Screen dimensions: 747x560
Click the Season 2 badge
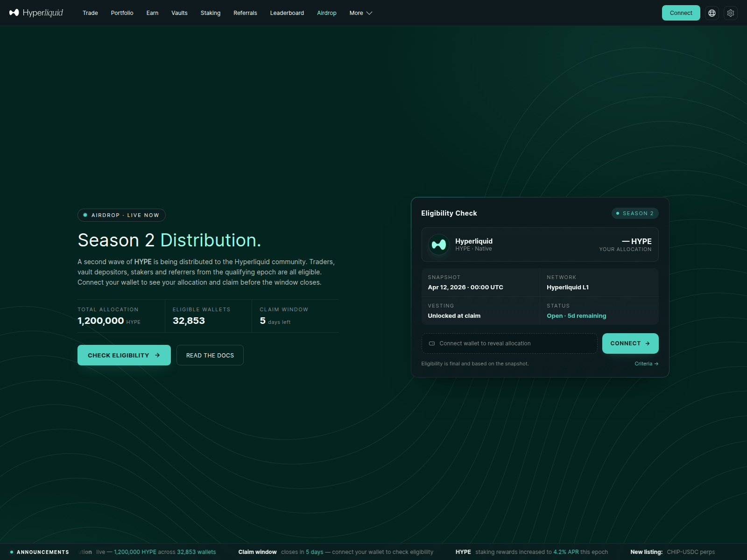pyautogui.click(x=635, y=213)
